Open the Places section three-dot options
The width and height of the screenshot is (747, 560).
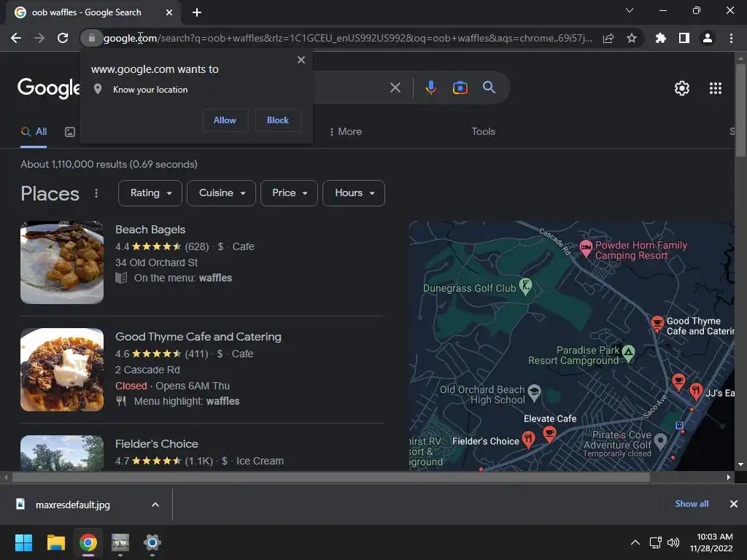(x=96, y=193)
